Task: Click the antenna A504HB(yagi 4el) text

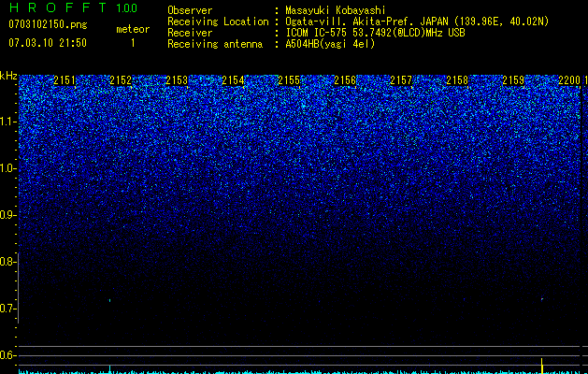Action: (330, 44)
